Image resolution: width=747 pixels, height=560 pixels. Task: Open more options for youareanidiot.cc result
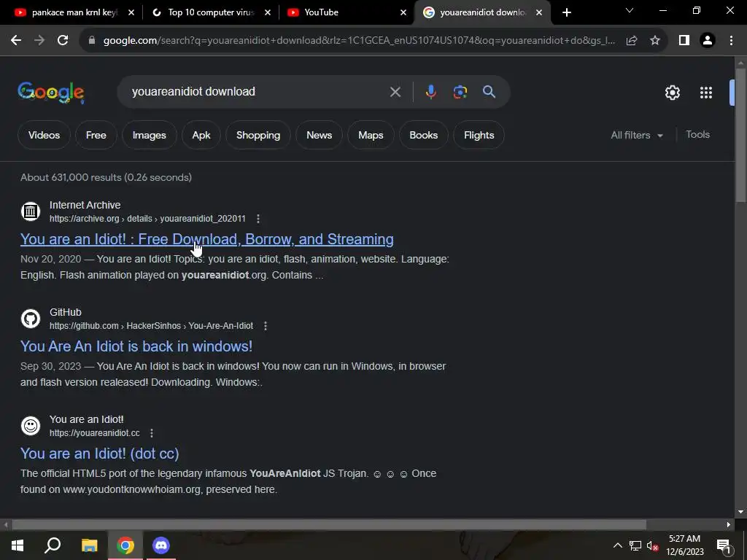[x=152, y=433]
